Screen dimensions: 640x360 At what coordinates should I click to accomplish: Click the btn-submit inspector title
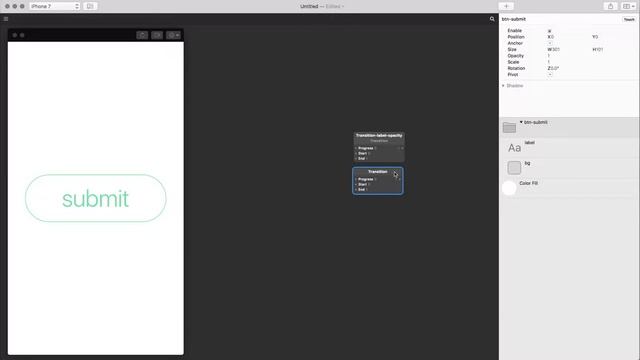pos(513,19)
